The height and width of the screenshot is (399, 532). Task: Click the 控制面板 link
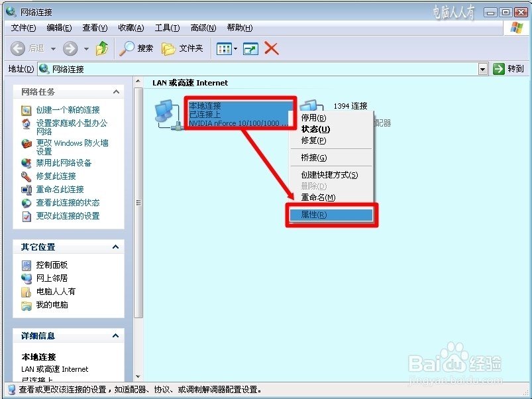52,265
